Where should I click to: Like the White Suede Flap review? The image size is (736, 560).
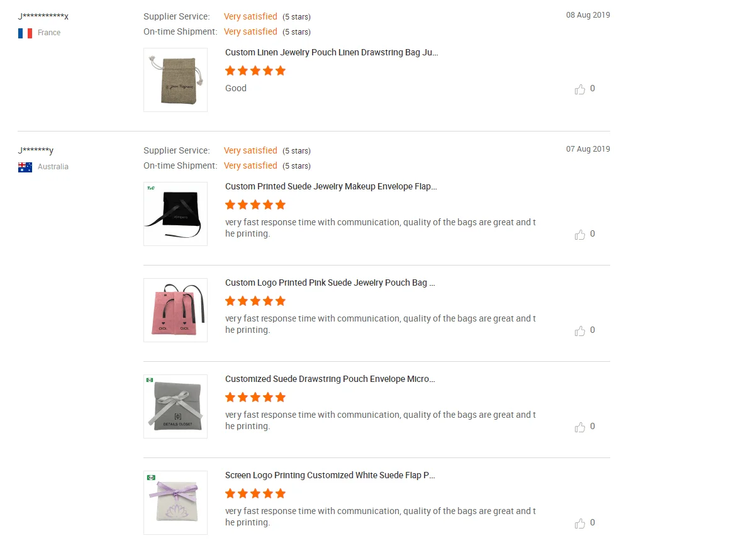tap(580, 524)
